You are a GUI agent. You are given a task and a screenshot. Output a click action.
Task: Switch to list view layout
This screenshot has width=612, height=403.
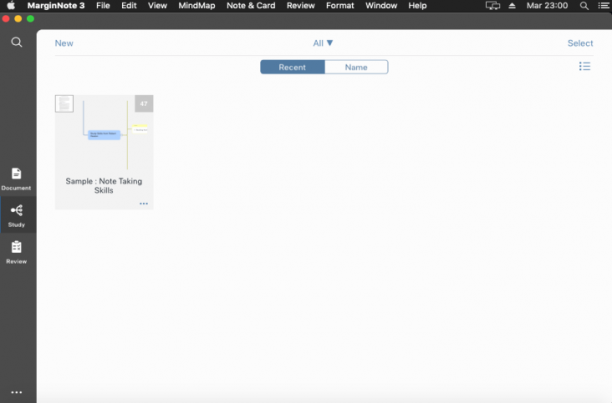(x=584, y=66)
